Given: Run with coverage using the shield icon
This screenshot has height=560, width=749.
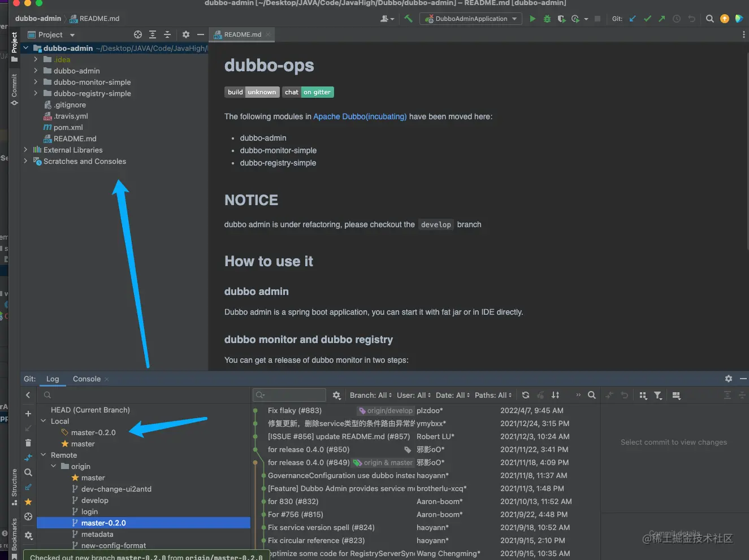Looking at the screenshot, I should click(561, 19).
